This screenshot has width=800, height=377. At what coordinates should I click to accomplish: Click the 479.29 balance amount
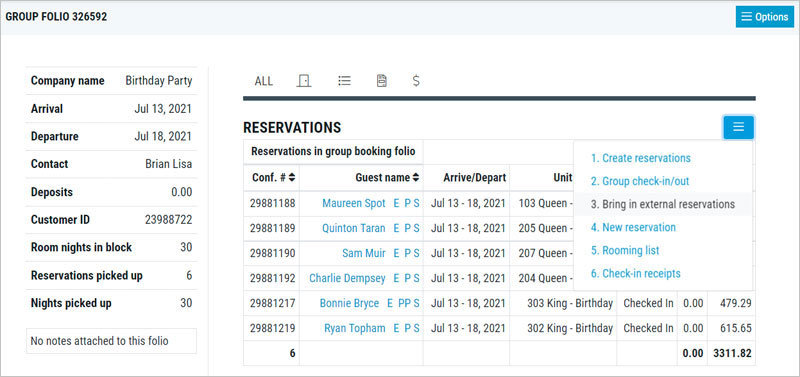pos(735,303)
